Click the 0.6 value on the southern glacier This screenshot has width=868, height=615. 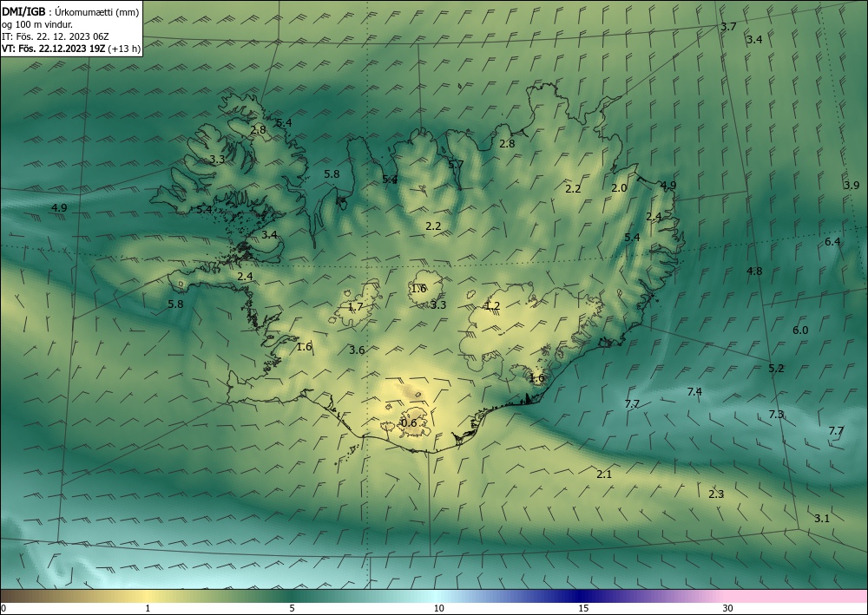click(x=409, y=423)
